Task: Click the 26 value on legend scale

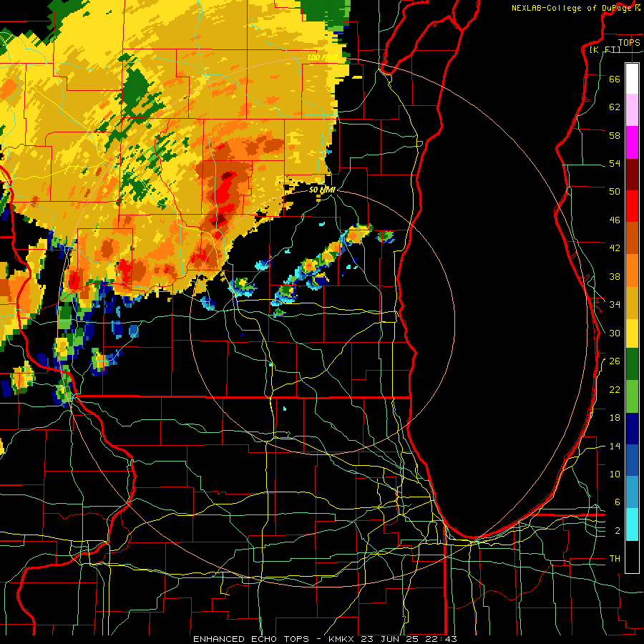Action: pos(615,361)
